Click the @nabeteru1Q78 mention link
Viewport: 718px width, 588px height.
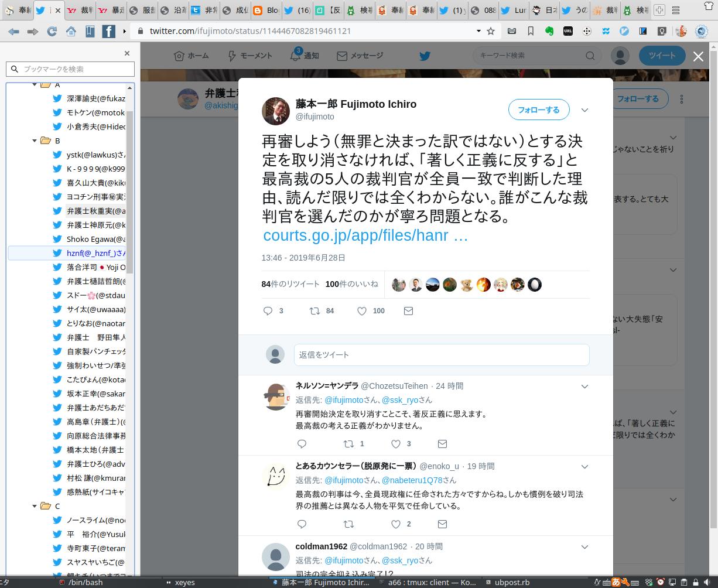pyautogui.click(x=412, y=480)
